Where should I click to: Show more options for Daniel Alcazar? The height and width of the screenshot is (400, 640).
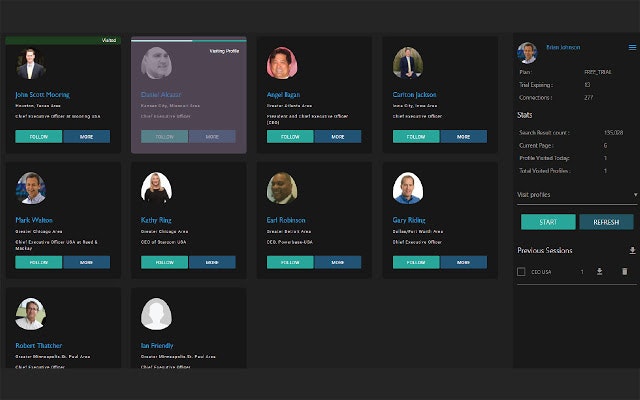point(212,136)
